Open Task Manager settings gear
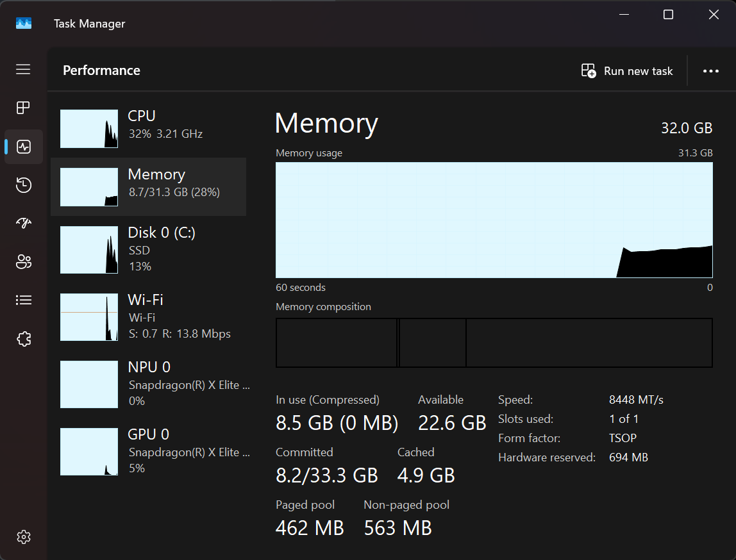The image size is (736, 560). pyautogui.click(x=24, y=537)
